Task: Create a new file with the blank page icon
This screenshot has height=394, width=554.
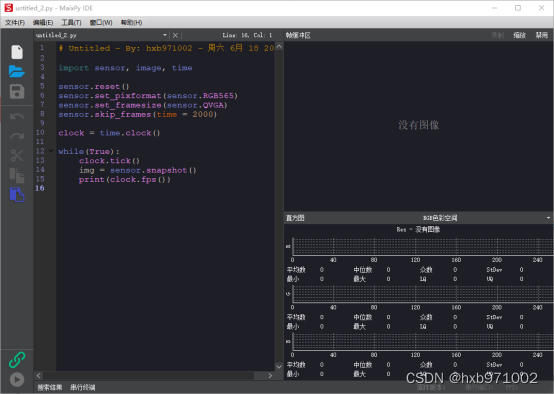Action: click(x=17, y=52)
